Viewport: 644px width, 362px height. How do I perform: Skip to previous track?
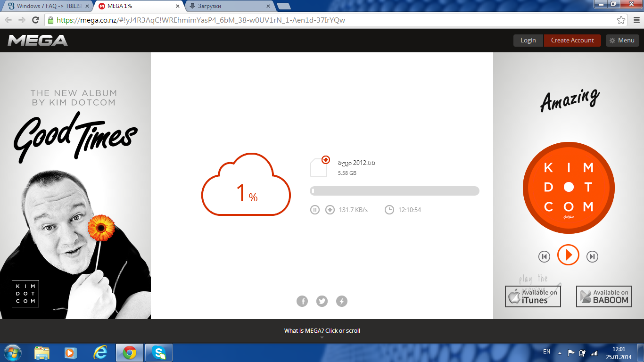coord(545,256)
